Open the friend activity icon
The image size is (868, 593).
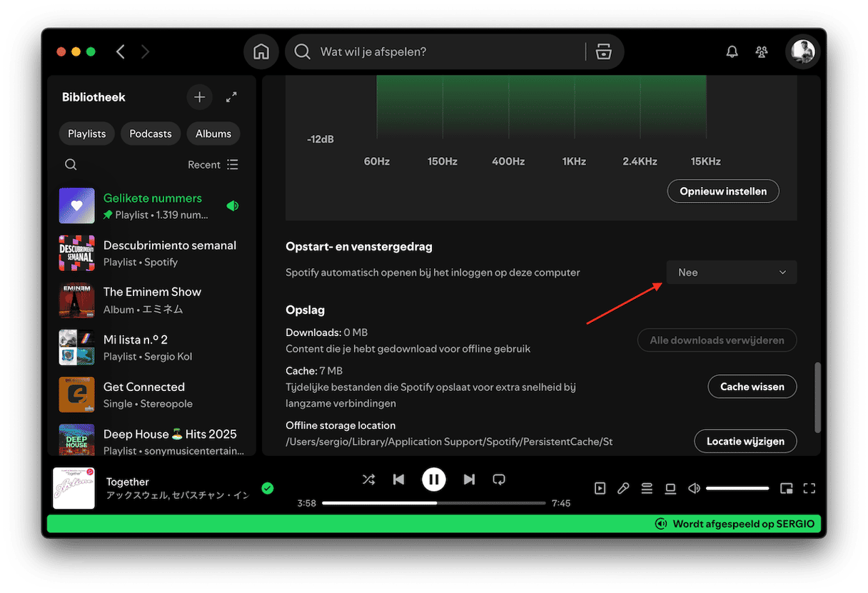point(762,52)
